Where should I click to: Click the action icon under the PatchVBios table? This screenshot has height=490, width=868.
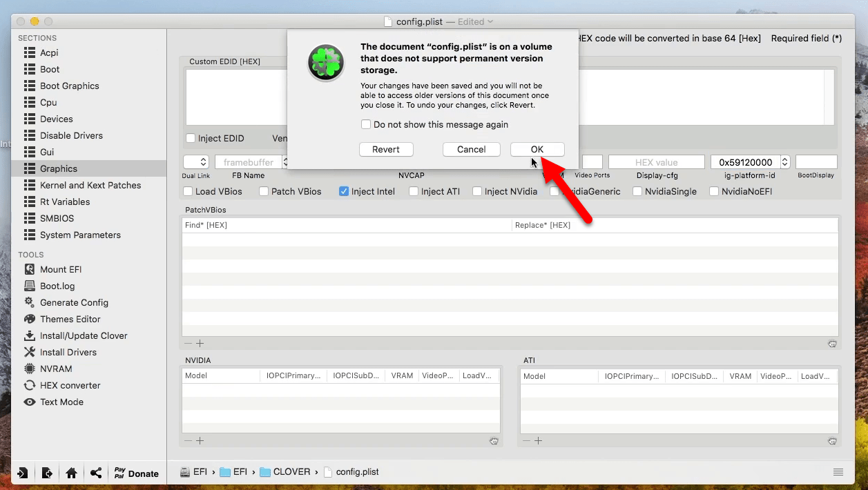[x=833, y=344]
